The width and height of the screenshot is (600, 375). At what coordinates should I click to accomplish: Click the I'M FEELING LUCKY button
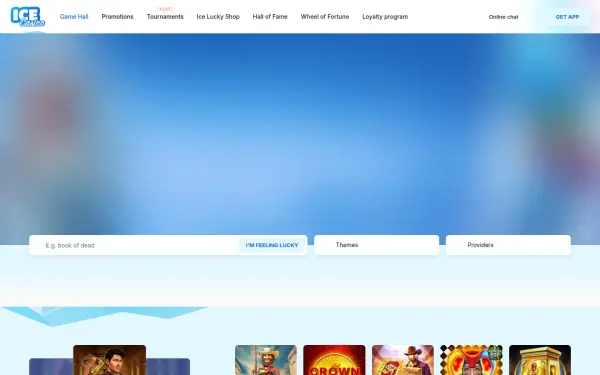tap(272, 245)
